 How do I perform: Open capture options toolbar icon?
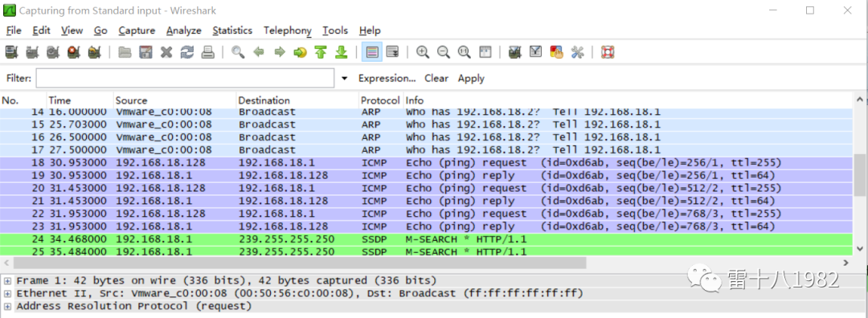pos(32,52)
